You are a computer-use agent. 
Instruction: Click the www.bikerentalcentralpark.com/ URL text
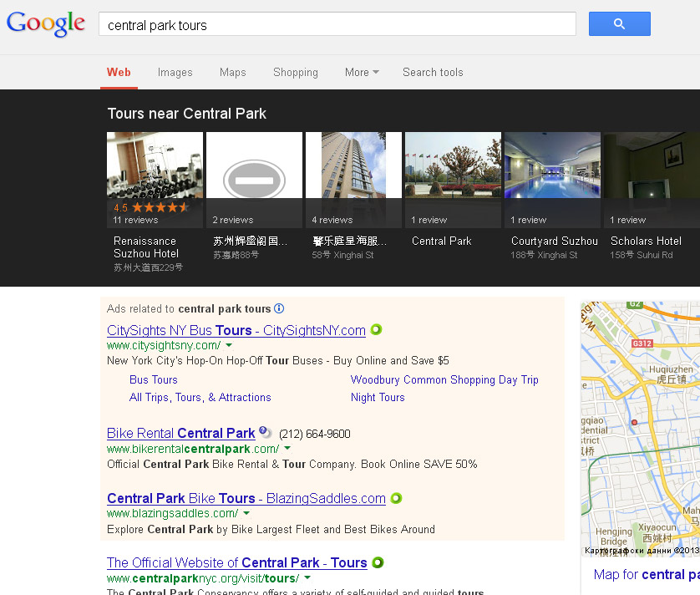tap(193, 449)
